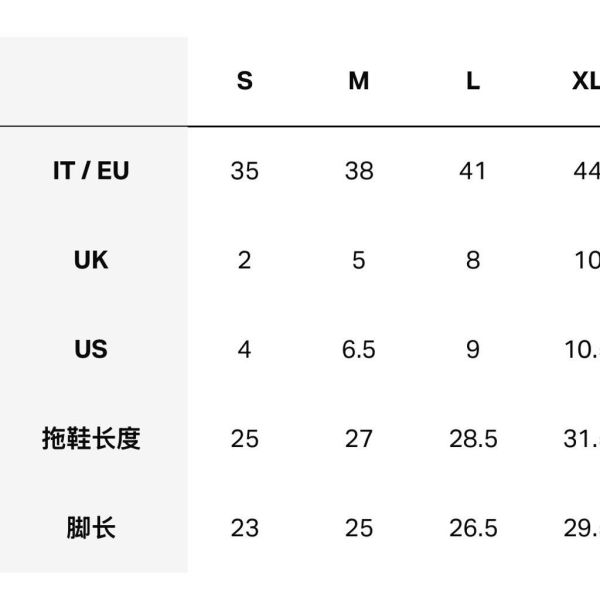Select US size 9 cell
This screenshot has height=600, width=600.
pyautogui.click(x=473, y=350)
